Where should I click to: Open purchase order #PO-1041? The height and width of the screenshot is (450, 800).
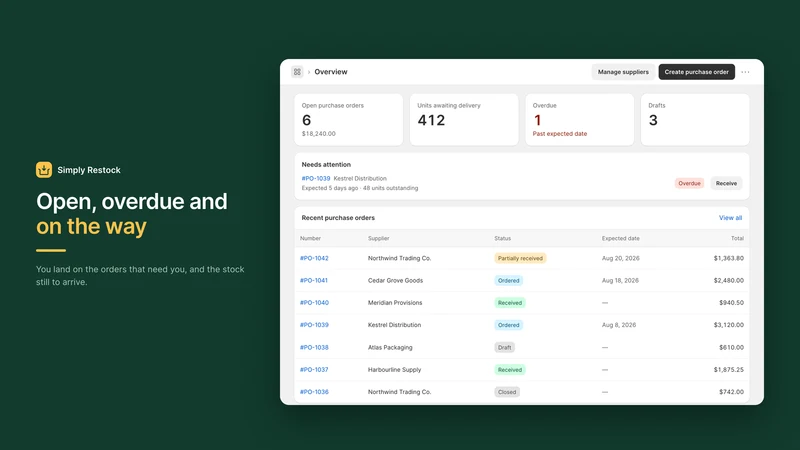[314, 281]
